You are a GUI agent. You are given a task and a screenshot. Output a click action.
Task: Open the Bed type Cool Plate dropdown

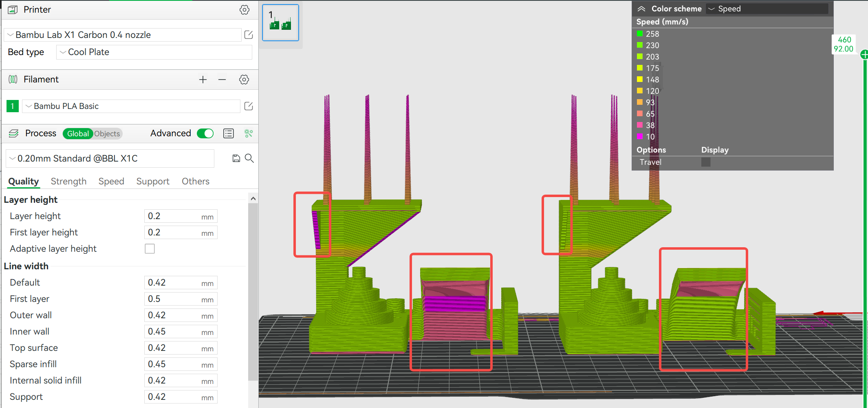point(154,52)
